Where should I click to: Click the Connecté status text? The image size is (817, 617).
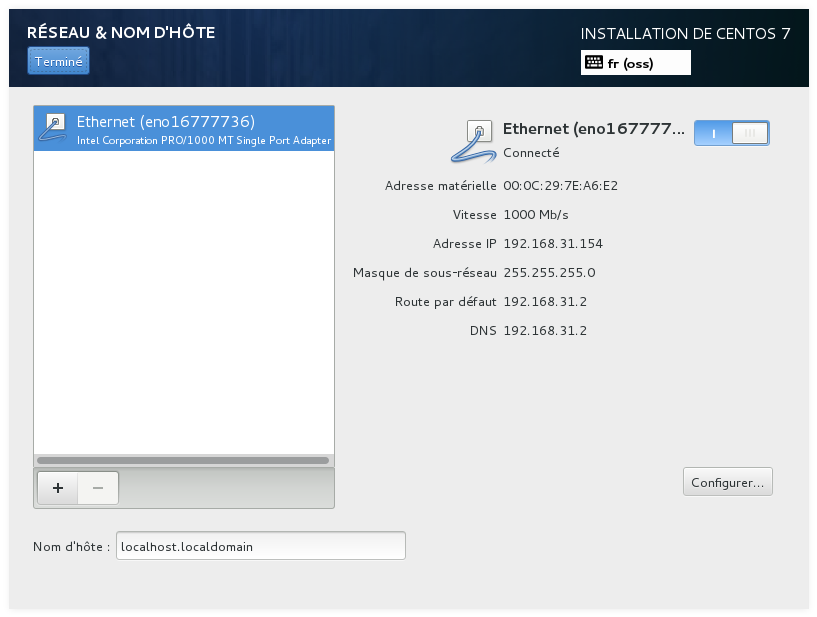tap(531, 153)
